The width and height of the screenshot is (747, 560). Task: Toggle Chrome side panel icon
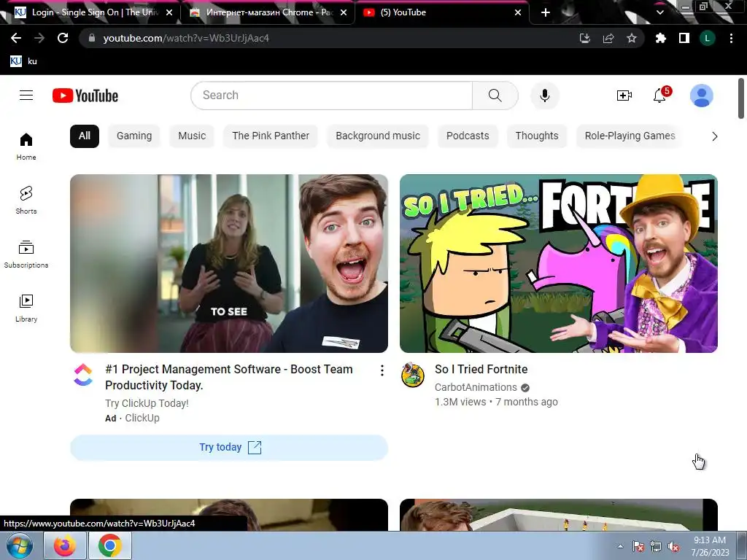point(684,38)
